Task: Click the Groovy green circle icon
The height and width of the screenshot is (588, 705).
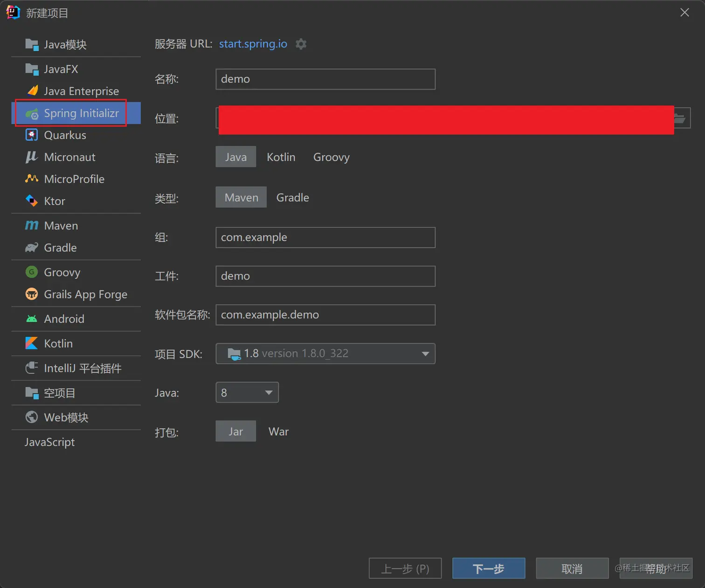Action: coord(32,272)
